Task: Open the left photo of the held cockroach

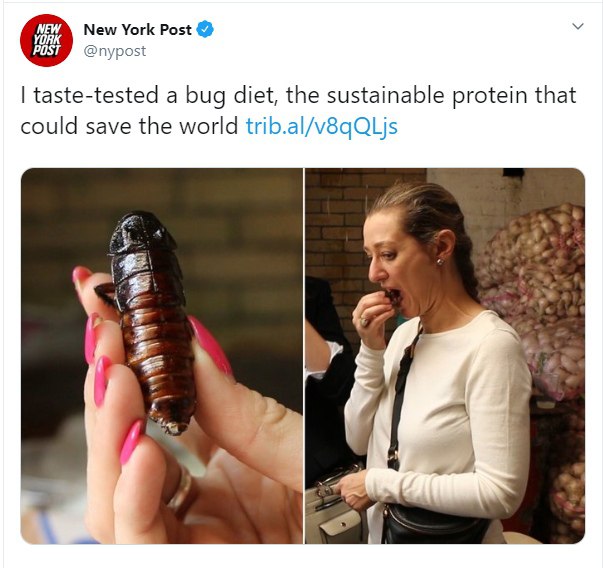Action: (162, 356)
